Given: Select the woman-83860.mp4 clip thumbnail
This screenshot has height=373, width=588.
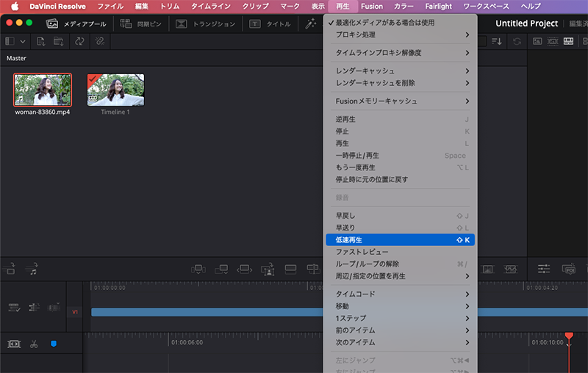Looking at the screenshot, I should click(43, 90).
